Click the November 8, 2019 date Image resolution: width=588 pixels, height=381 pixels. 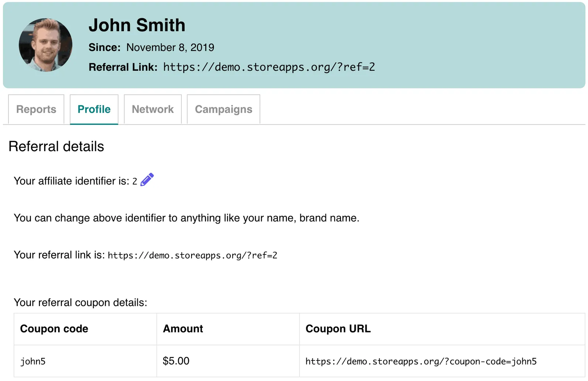(170, 47)
